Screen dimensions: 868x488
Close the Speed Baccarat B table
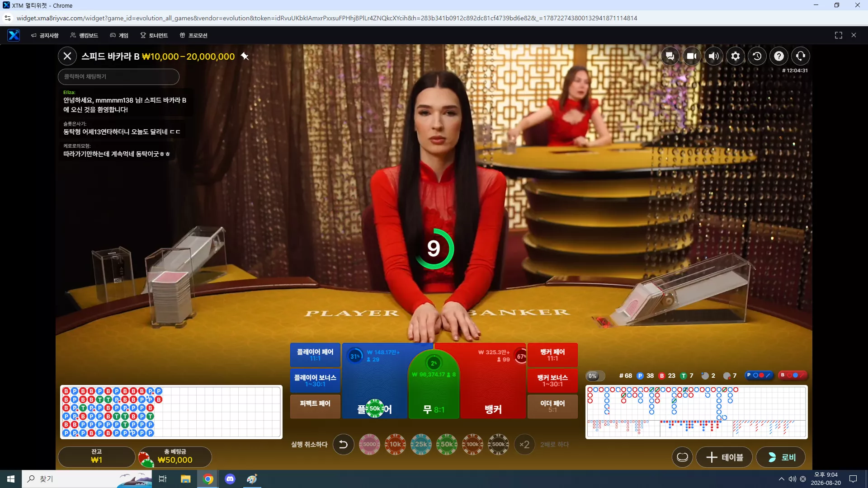(67, 56)
